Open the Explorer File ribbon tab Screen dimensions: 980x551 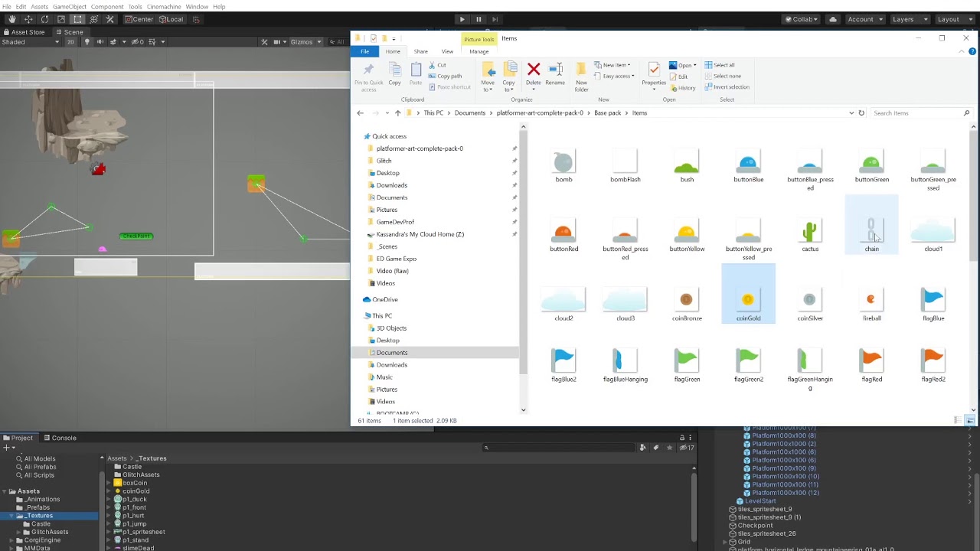[365, 51]
